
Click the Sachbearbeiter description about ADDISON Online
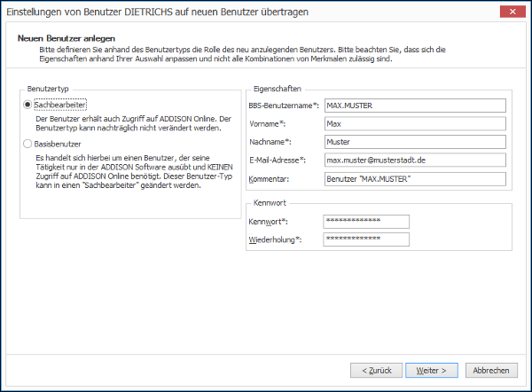pos(133,123)
